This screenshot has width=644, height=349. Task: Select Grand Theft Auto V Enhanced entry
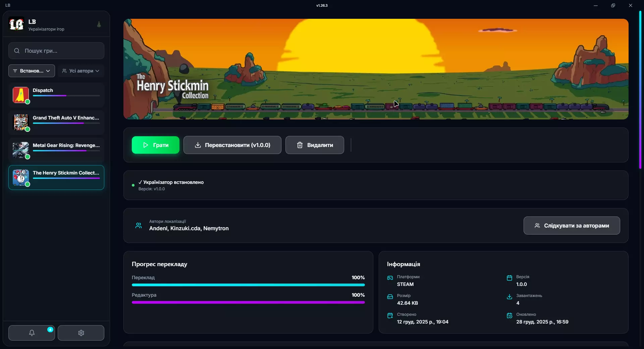click(56, 122)
